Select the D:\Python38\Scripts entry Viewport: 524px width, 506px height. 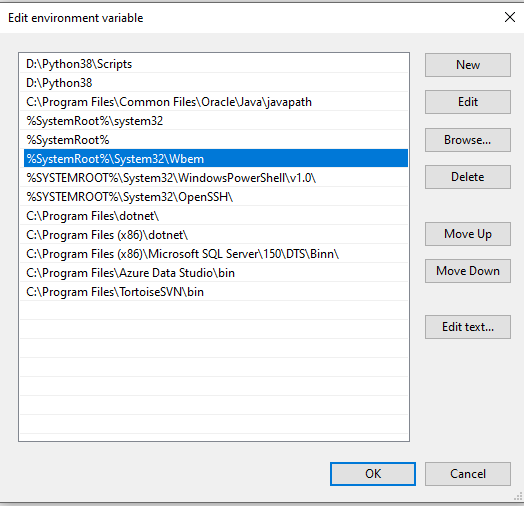click(216, 64)
